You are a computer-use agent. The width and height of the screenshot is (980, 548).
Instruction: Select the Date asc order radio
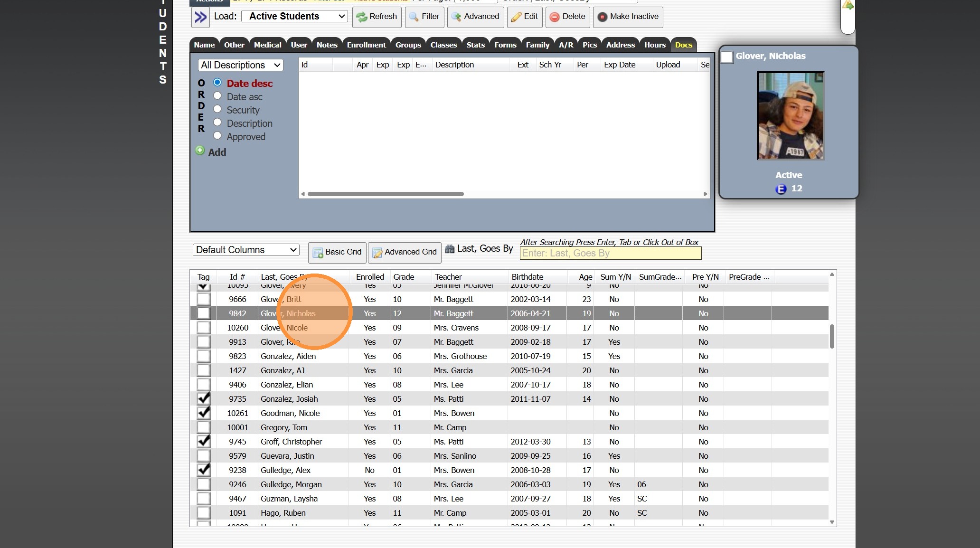217,96
